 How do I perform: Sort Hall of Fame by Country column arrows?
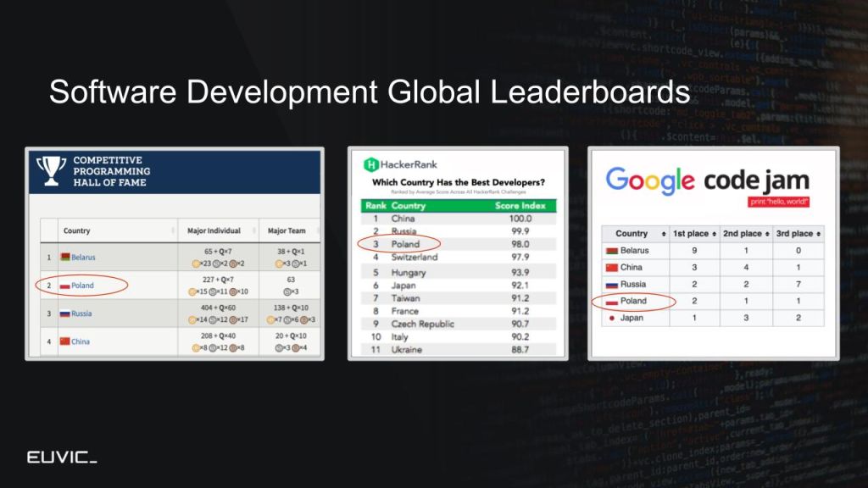173,230
